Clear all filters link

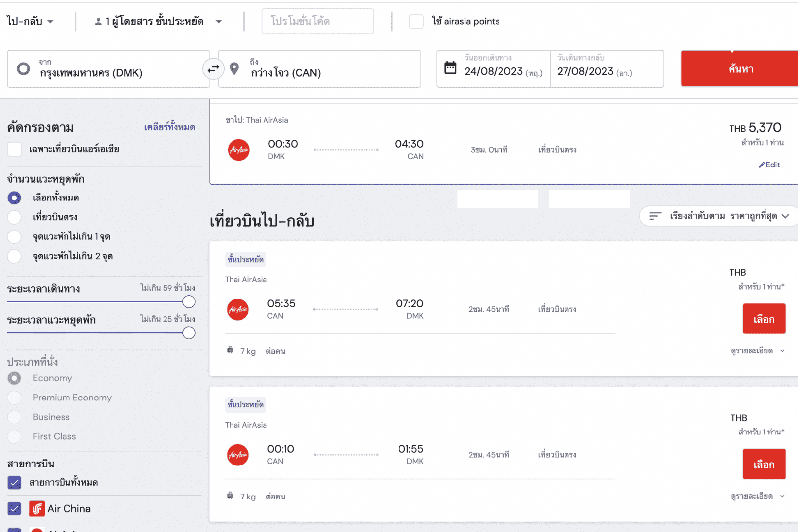coord(169,127)
